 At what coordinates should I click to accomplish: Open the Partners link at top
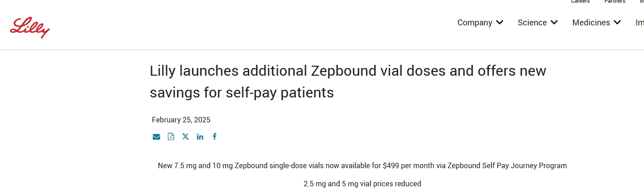tap(615, 2)
